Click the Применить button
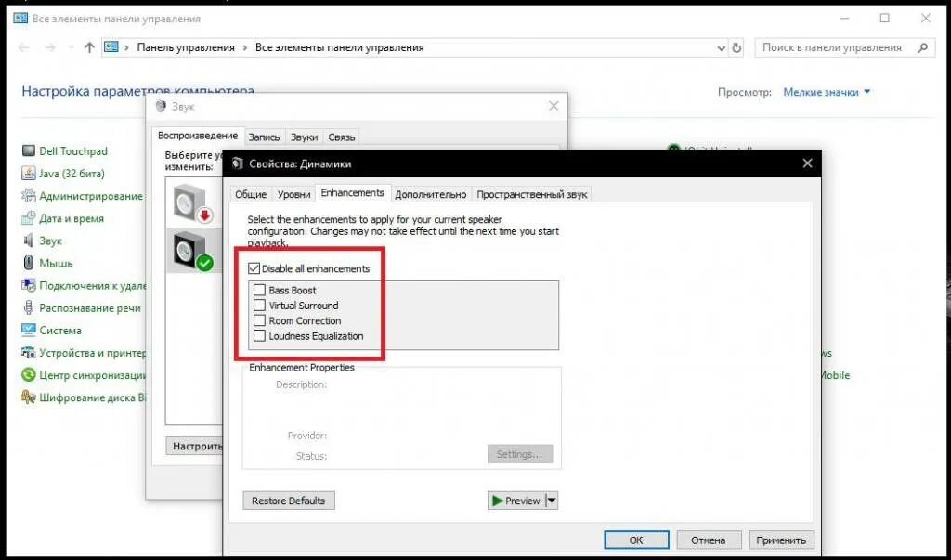 (781, 540)
